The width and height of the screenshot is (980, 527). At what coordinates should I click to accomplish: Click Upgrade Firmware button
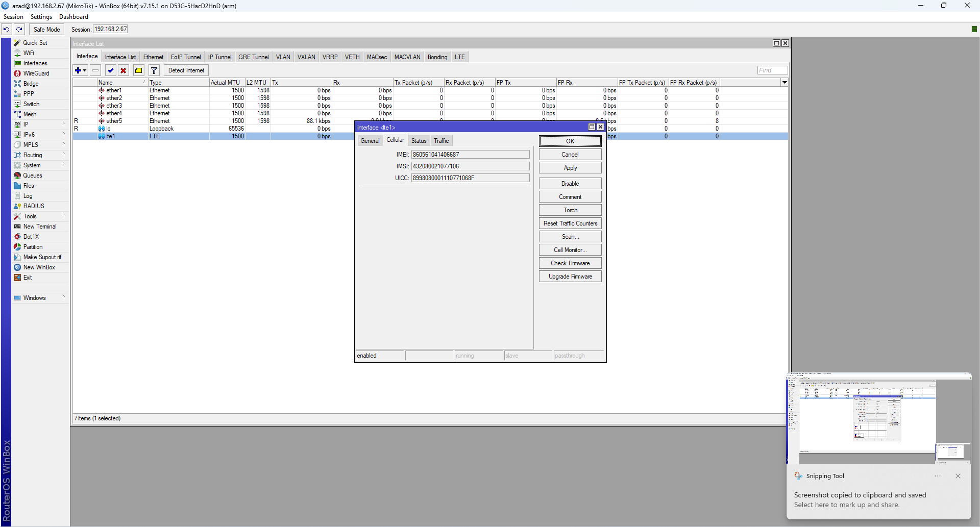click(570, 277)
